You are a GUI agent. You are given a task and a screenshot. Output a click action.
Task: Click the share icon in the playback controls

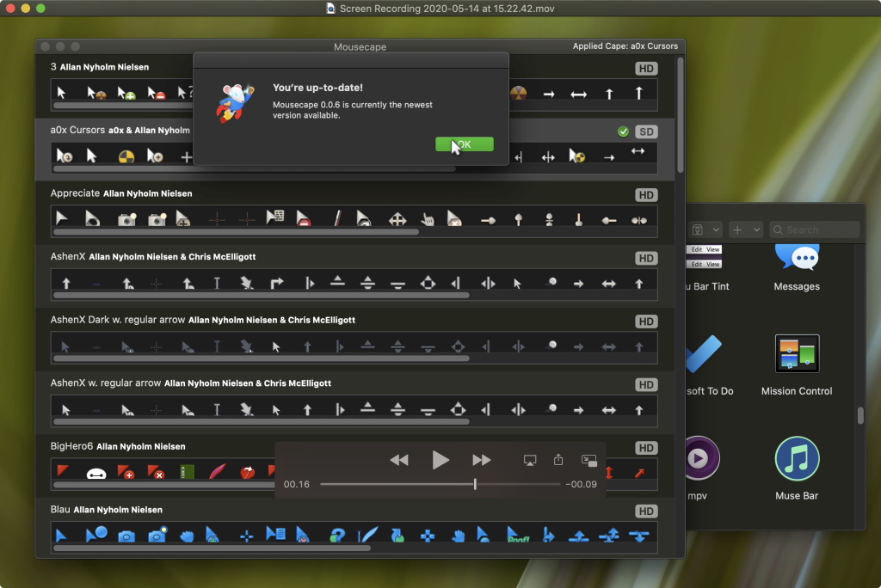click(558, 459)
